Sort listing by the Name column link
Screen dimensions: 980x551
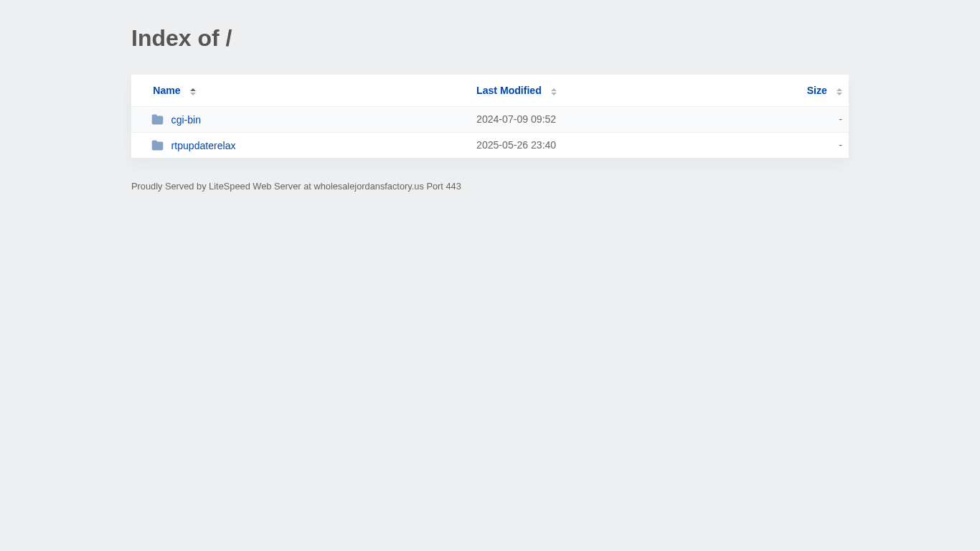166,90
